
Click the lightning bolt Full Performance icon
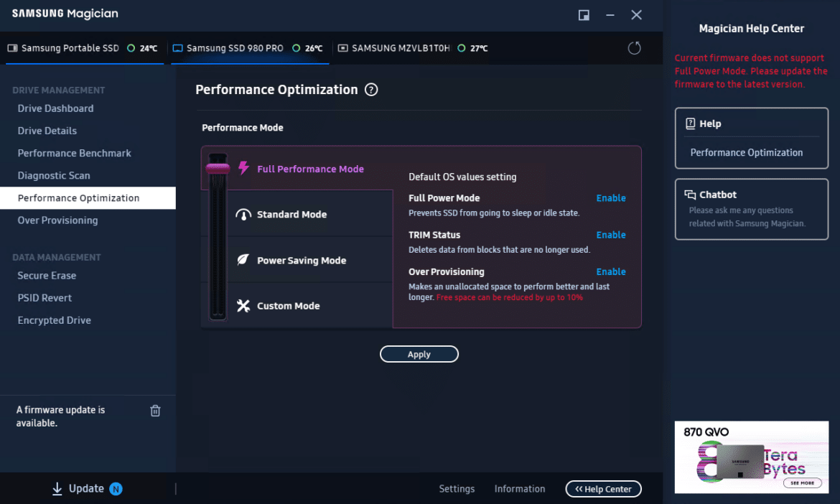point(244,168)
